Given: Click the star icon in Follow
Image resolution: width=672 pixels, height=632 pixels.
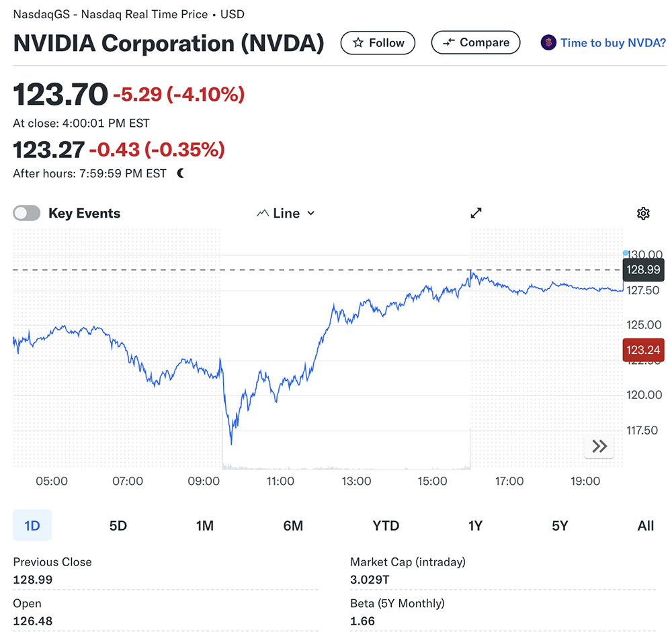Looking at the screenshot, I should coord(358,43).
